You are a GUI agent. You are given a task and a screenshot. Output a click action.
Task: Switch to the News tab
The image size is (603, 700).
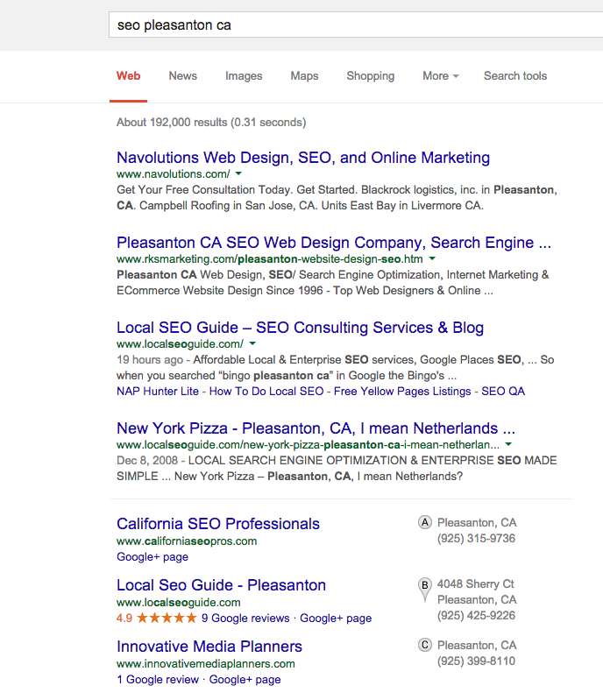(182, 76)
